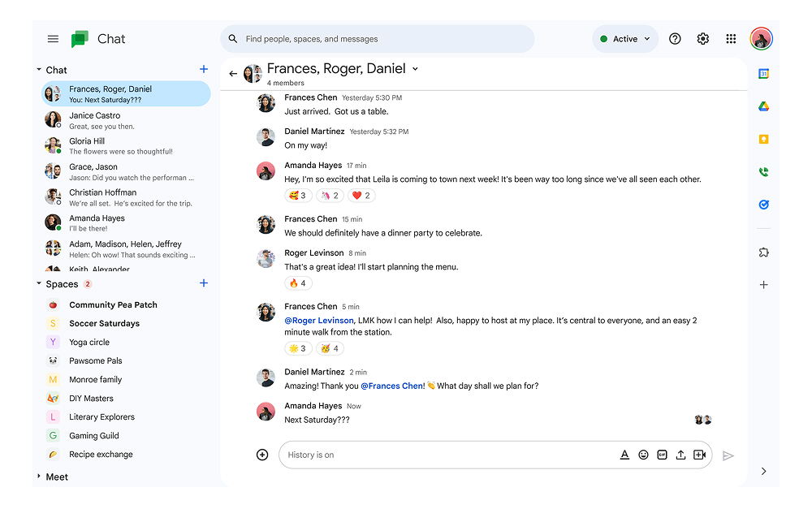Open Chat add-ons via the puzzle icon
This screenshot has height=509, width=812.
pyautogui.click(x=763, y=252)
